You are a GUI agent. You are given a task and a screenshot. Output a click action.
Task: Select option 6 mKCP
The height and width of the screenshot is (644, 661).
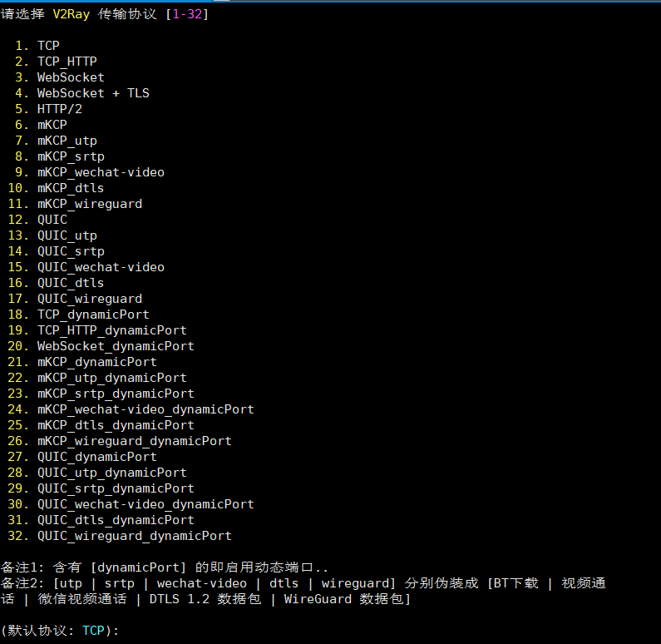tap(52, 125)
